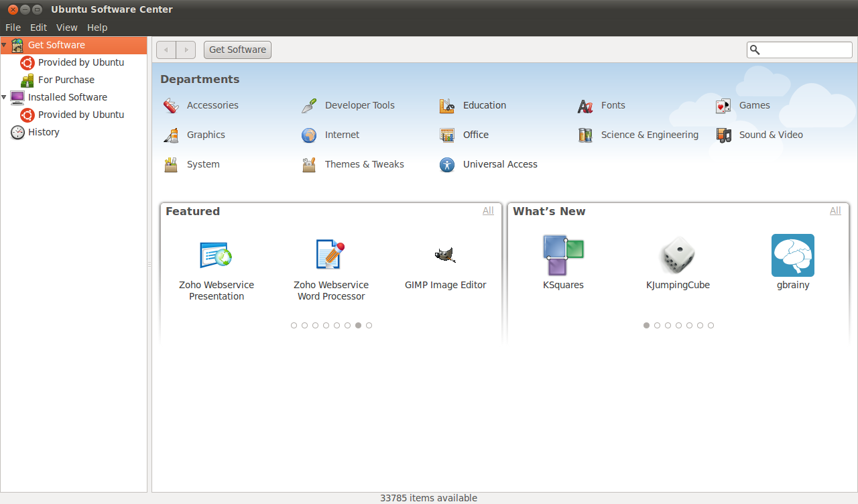Open the Fonts department icon
This screenshot has height=504, width=858.
point(585,105)
